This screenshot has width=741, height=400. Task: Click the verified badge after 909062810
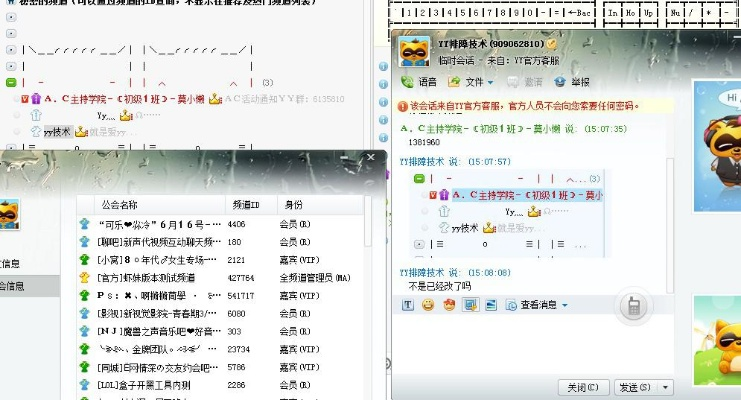[551, 44]
